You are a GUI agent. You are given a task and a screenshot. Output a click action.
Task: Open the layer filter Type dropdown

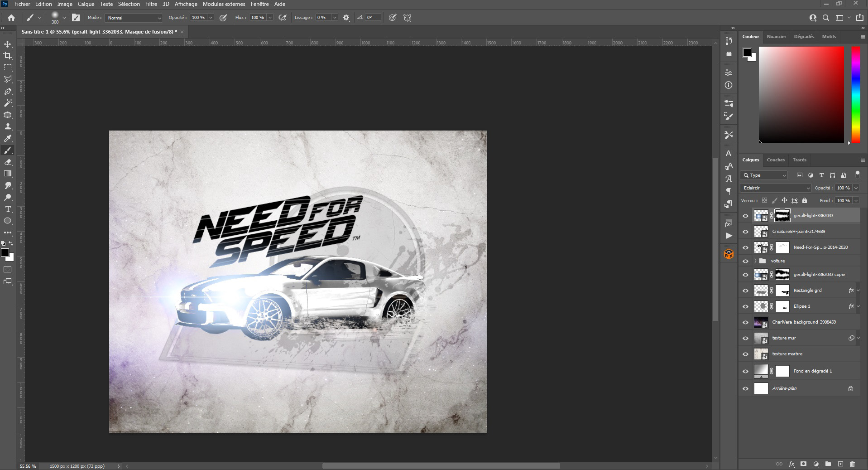click(764, 175)
